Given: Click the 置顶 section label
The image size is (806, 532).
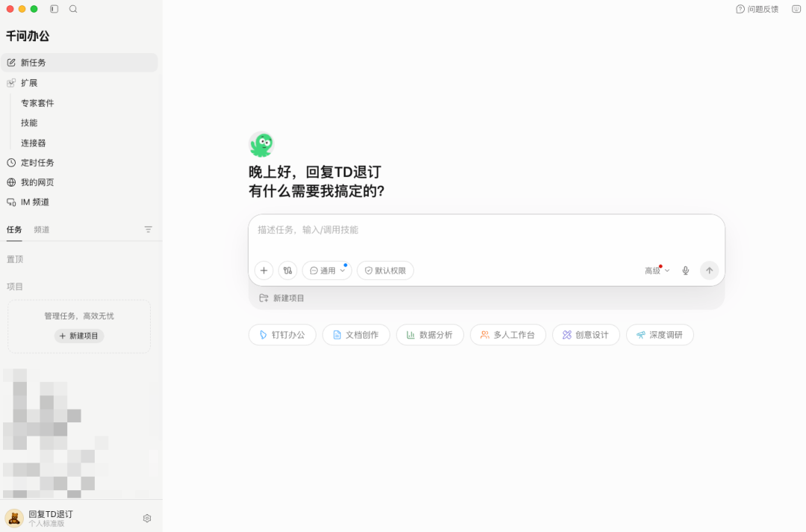Looking at the screenshot, I should coord(15,259).
